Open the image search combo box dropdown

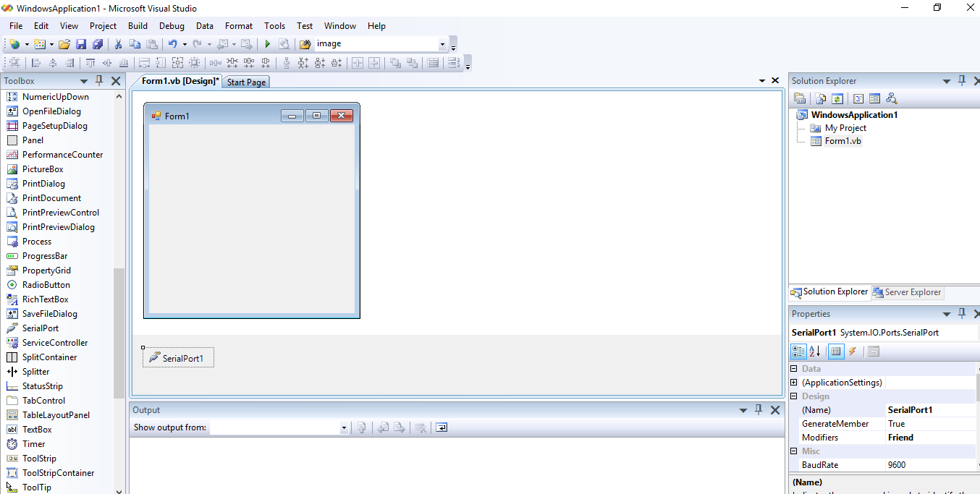[442, 44]
